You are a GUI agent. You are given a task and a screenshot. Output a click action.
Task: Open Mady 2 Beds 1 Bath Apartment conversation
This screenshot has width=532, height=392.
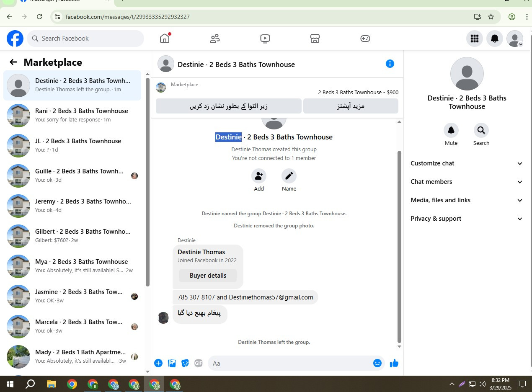click(72, 356)
